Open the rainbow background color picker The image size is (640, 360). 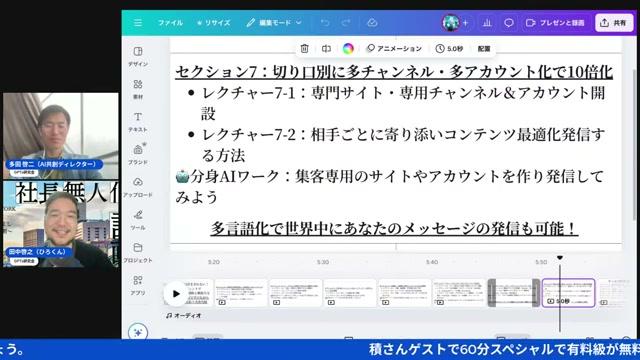coord(348,49)
